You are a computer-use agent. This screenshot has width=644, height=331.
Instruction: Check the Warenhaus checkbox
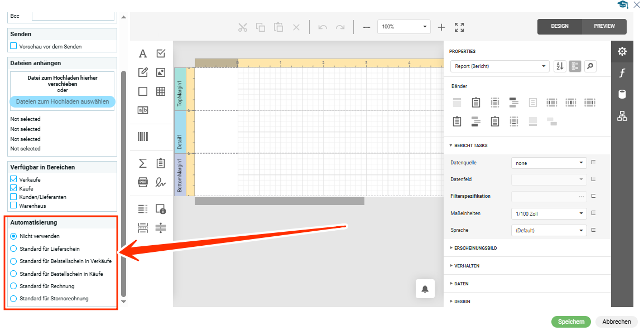(14, 206)
